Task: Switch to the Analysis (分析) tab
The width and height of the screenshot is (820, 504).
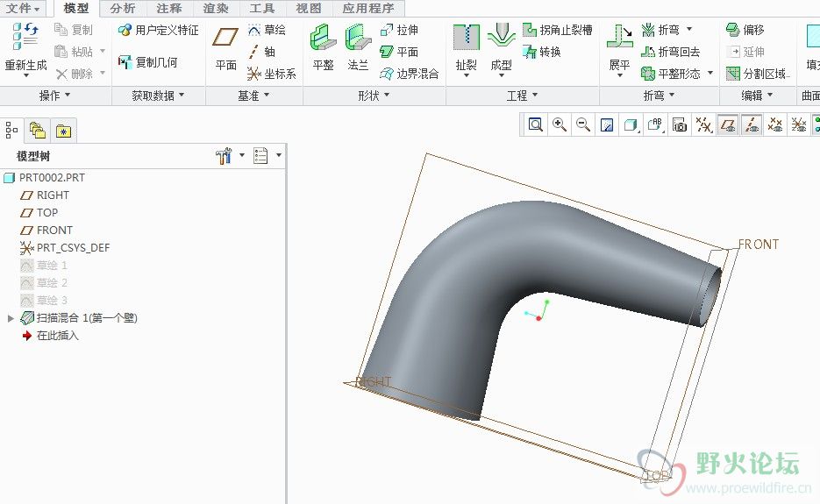Action: click(x=123, y=9)
